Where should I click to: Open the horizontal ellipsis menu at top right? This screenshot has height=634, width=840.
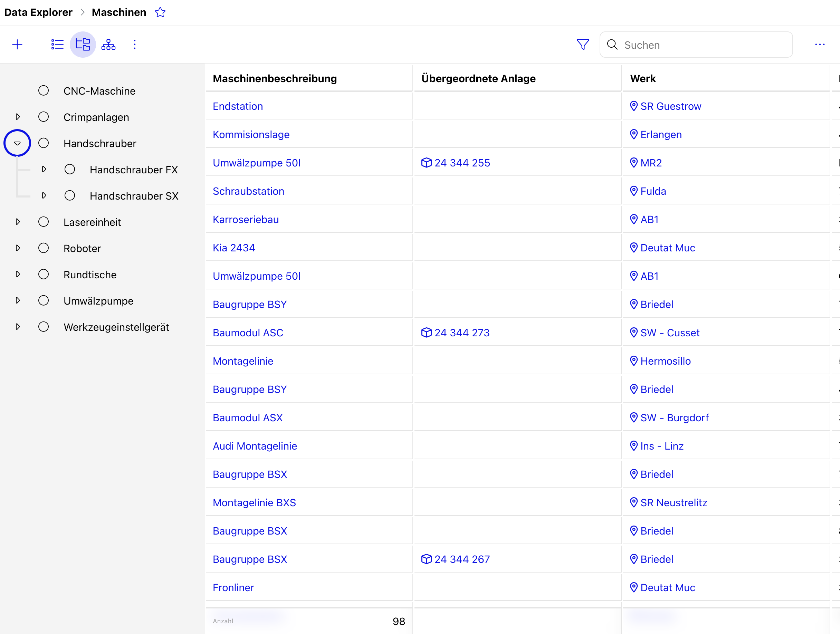(820, 45)
